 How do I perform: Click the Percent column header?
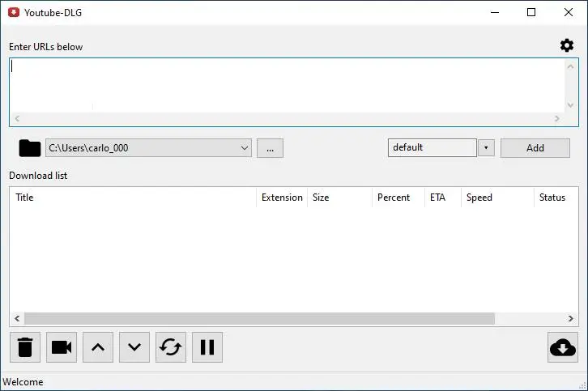(x=398, y=198)
